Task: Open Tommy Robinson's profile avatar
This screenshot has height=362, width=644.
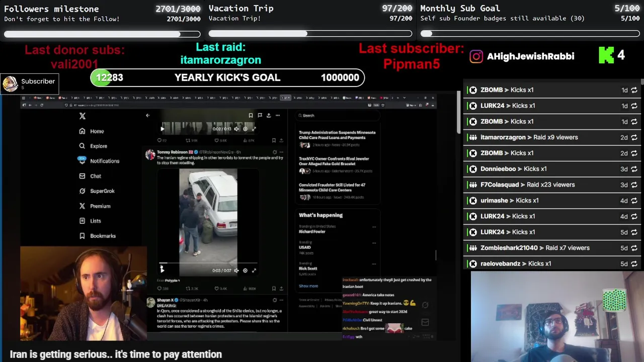Action: click(x=150, y=154)
